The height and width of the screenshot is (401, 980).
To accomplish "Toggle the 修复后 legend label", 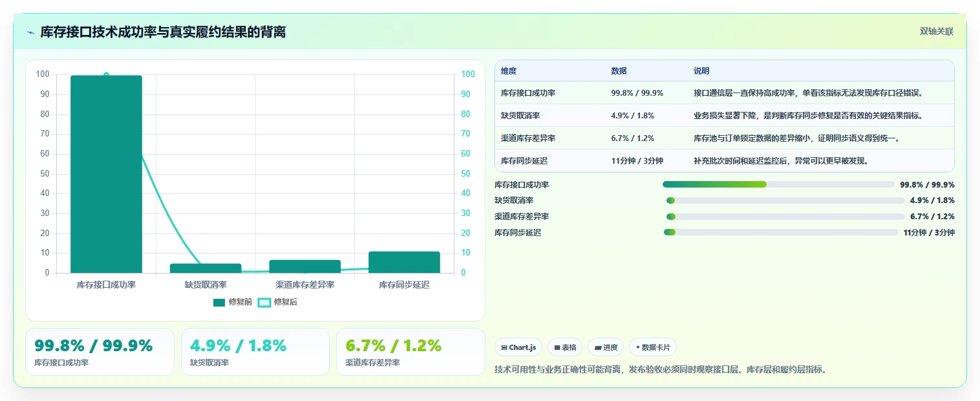I will pos(286,302).
